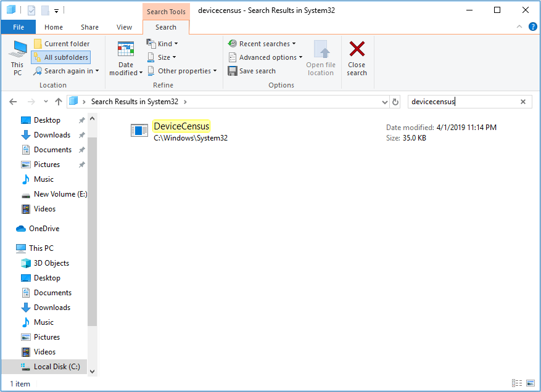Open pinned Pictures in Quick access

tap(47, 165)
